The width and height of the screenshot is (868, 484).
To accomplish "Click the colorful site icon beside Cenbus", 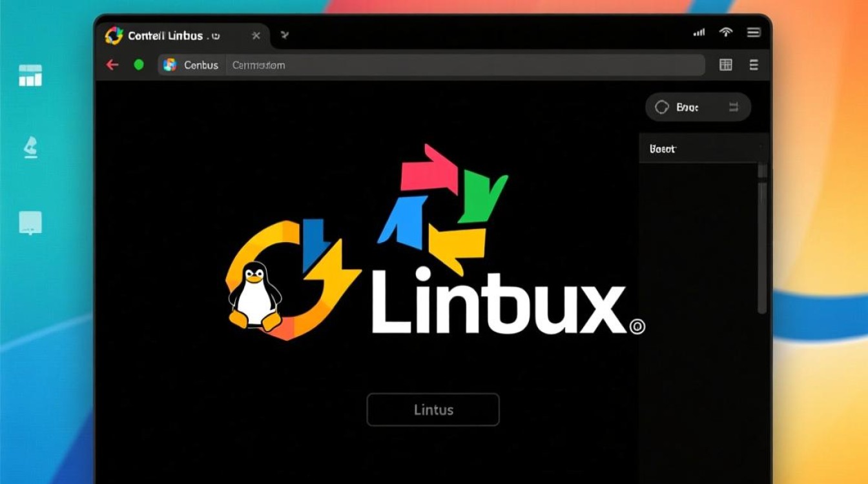I will (x=170, y=65).
